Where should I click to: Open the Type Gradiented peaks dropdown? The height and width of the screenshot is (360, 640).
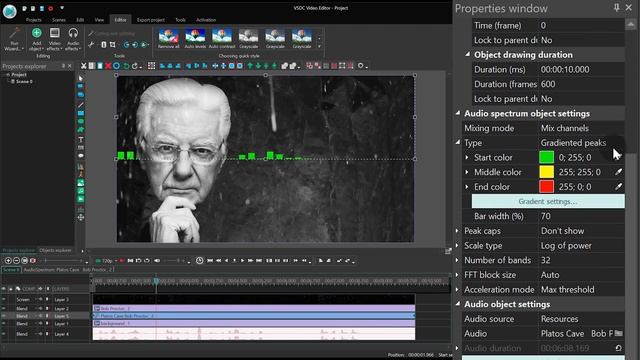581,142
